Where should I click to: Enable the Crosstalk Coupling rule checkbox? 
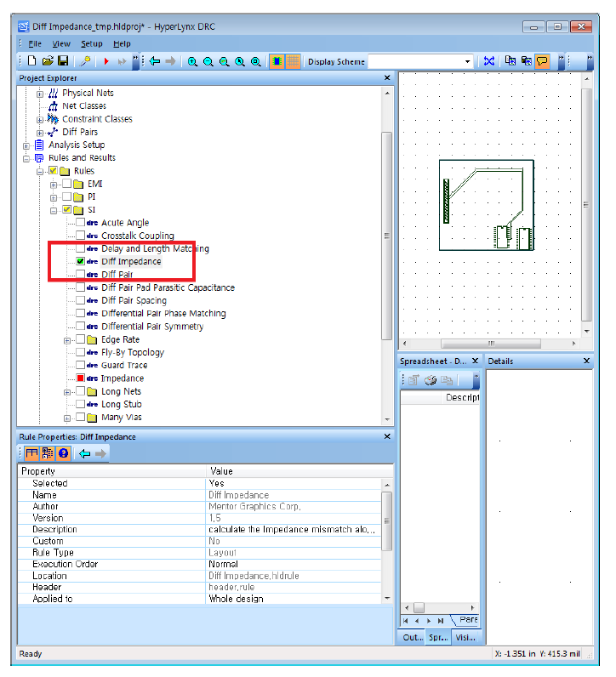[81, 236]
